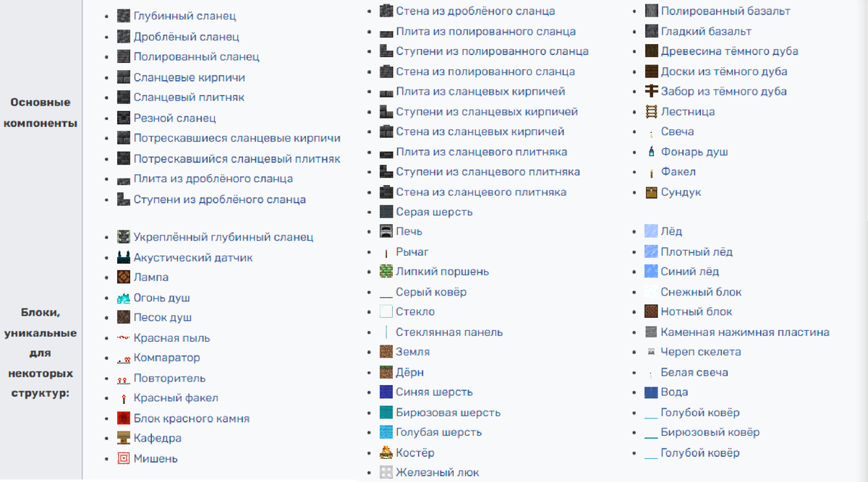Click the Нотный блок icon

pyautogui.click(x=651, y=311)
